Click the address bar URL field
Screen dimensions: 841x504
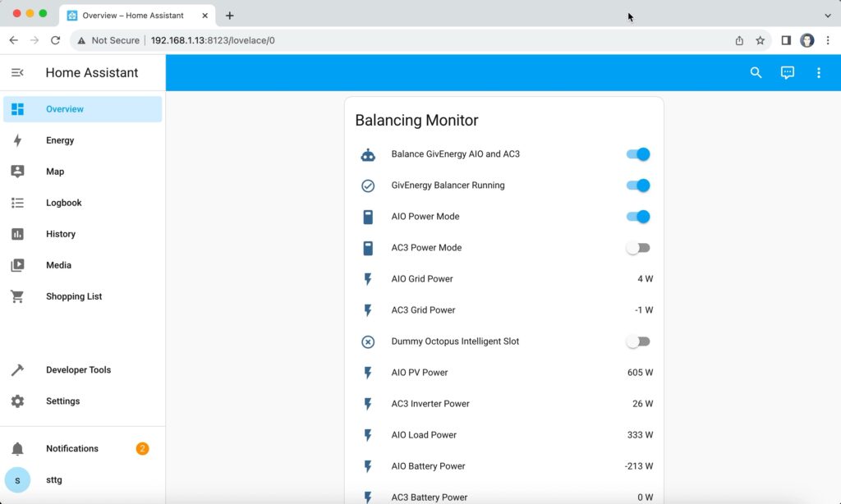point(420,40)
